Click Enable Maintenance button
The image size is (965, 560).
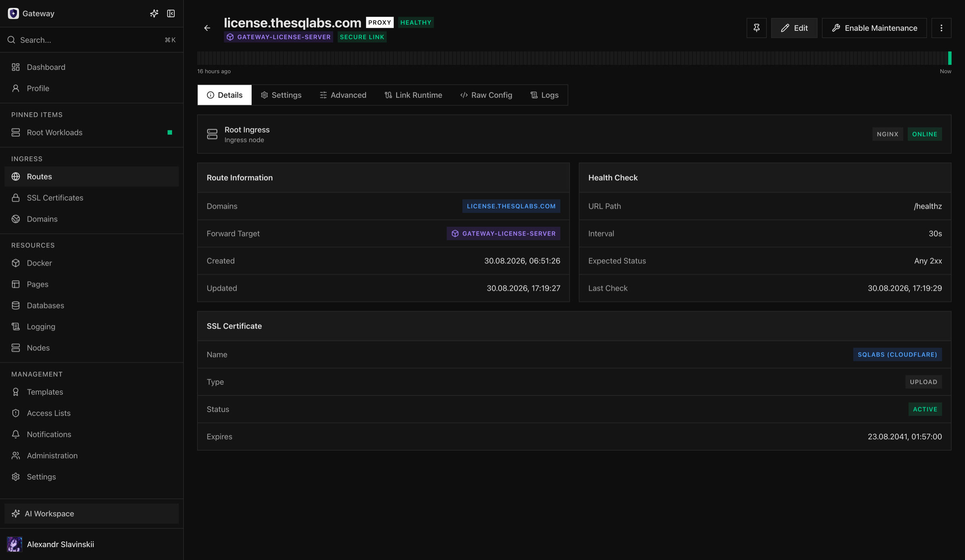pyautogui.click(x=874, y=28)
